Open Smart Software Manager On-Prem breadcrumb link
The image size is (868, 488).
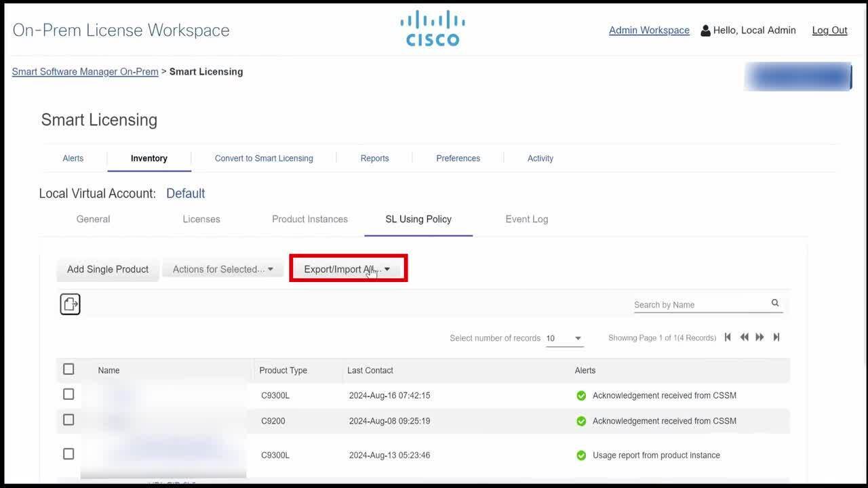click(85, 72)
